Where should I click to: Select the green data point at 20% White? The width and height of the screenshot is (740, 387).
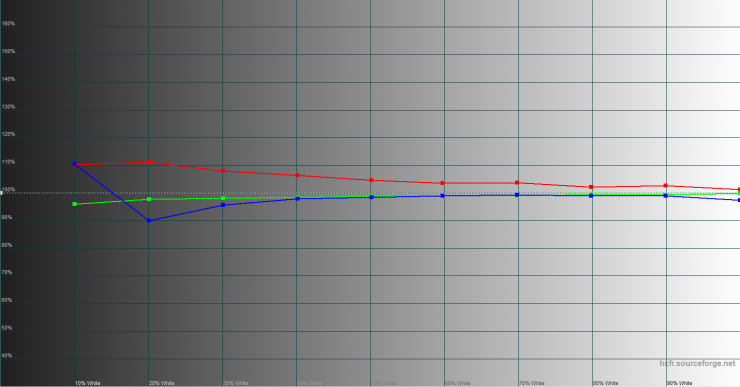(x=149, y=199)
